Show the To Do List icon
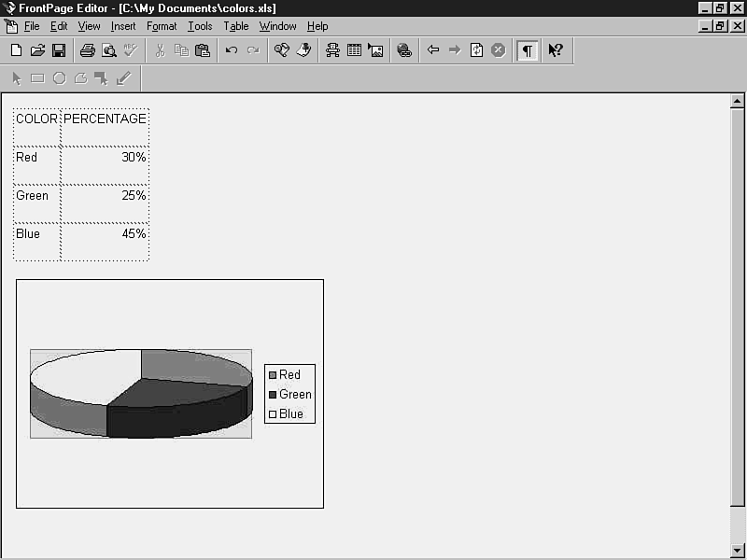Image resolution: width=747 pixels, height=560 pixels. coord(303,50)
